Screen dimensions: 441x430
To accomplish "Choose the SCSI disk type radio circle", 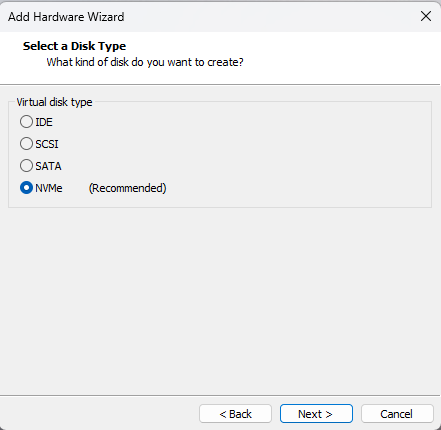I will [26, 144].
